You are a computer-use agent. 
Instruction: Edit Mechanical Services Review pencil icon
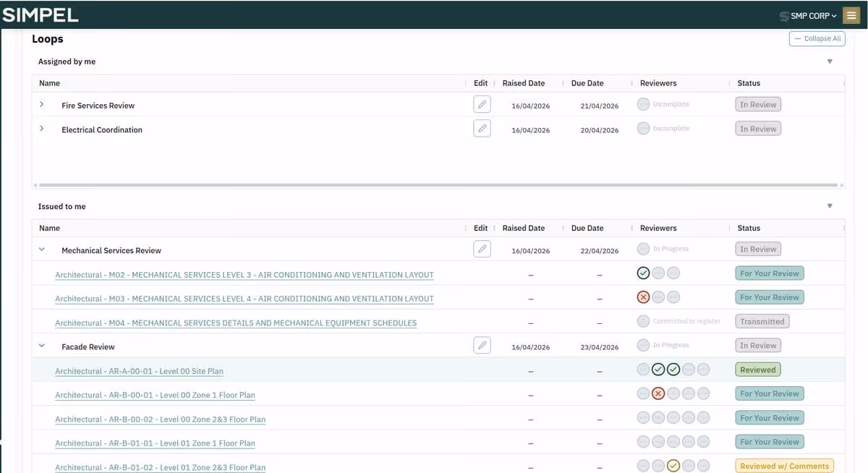[482, 249]
